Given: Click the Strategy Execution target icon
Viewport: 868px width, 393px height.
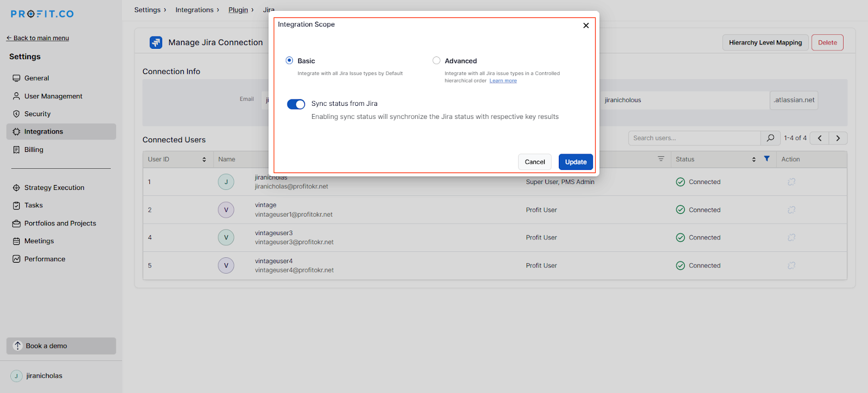Looking at the screenshot, I should (x=16, y=187).
